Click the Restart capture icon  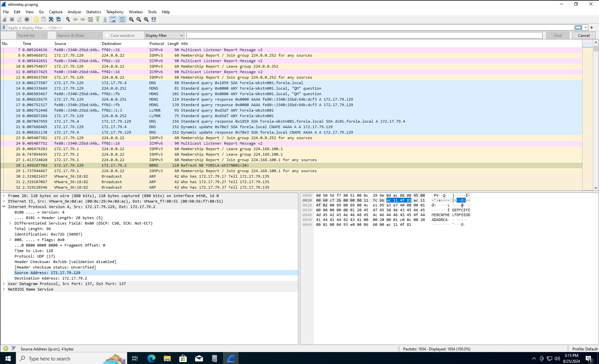pos(19,19)
